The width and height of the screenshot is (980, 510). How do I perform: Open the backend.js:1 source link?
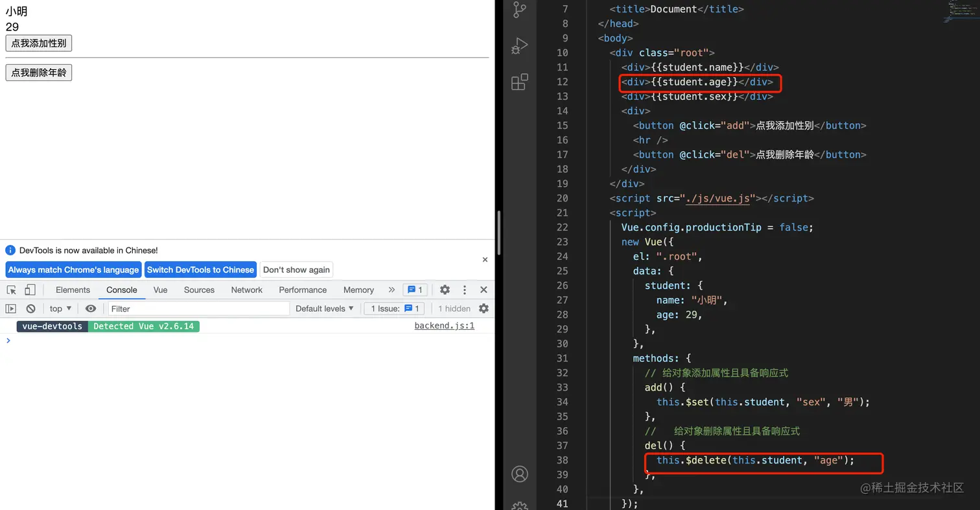pos(445,325)
